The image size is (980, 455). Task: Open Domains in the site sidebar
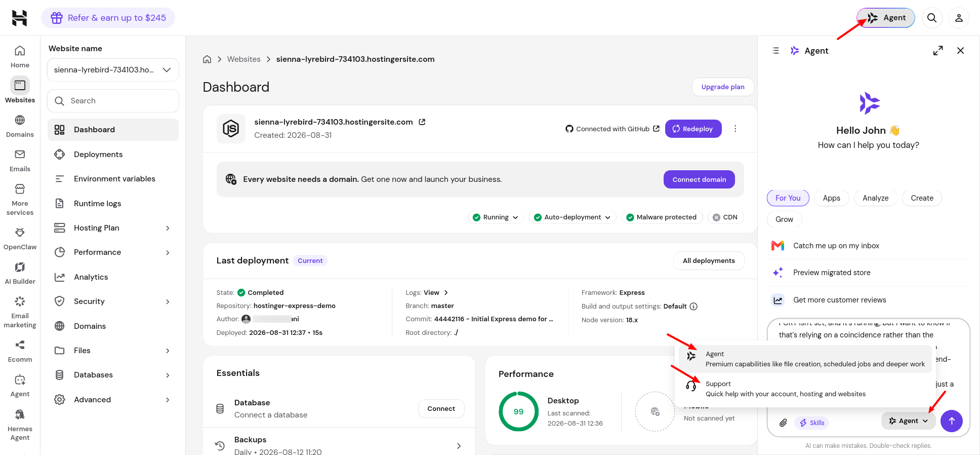[113, 326]
